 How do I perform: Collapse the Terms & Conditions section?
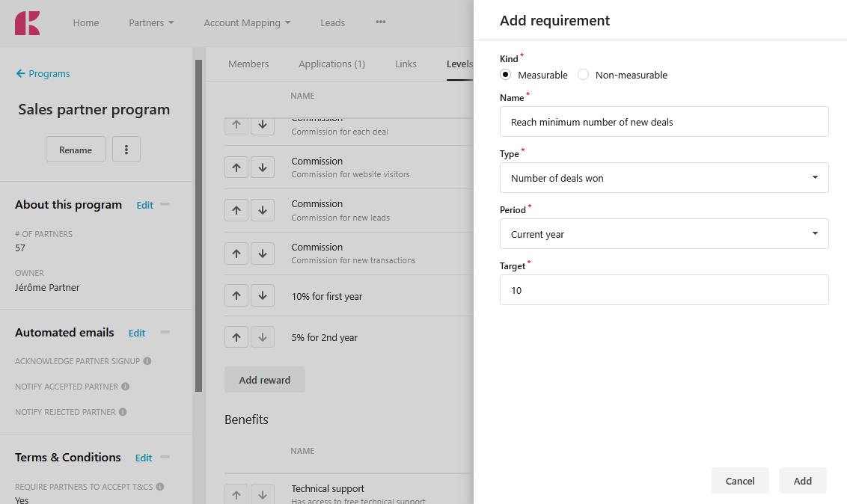coord(165,457)
